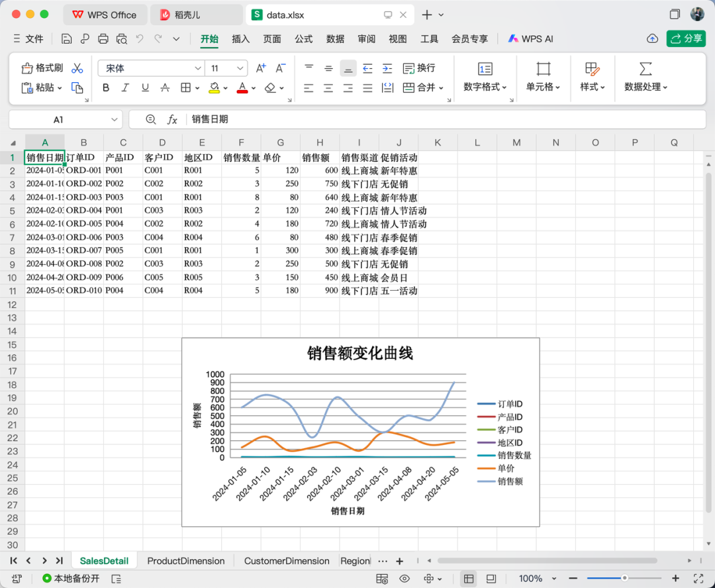Open the 打印 print icon

[x=103, y=38]
